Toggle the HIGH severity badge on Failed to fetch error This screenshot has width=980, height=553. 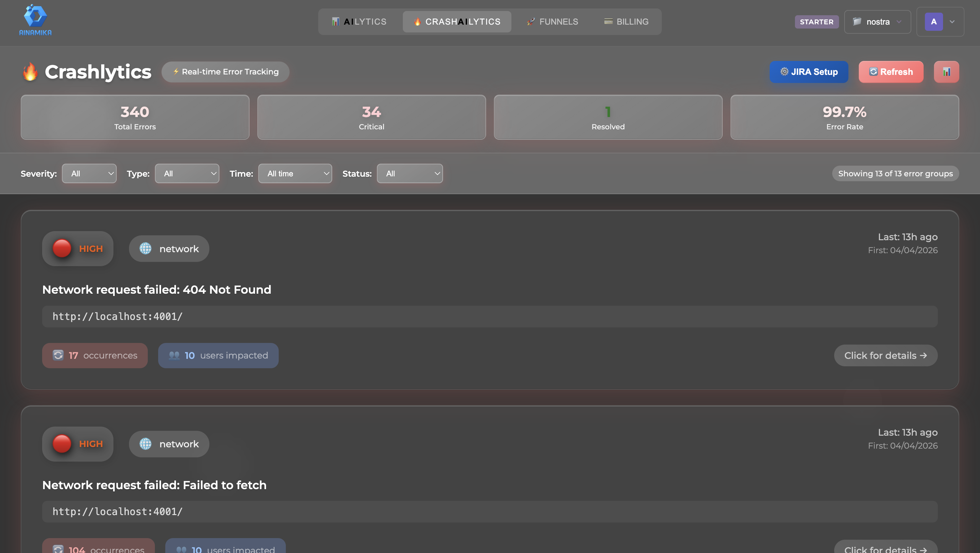point(77,444)
